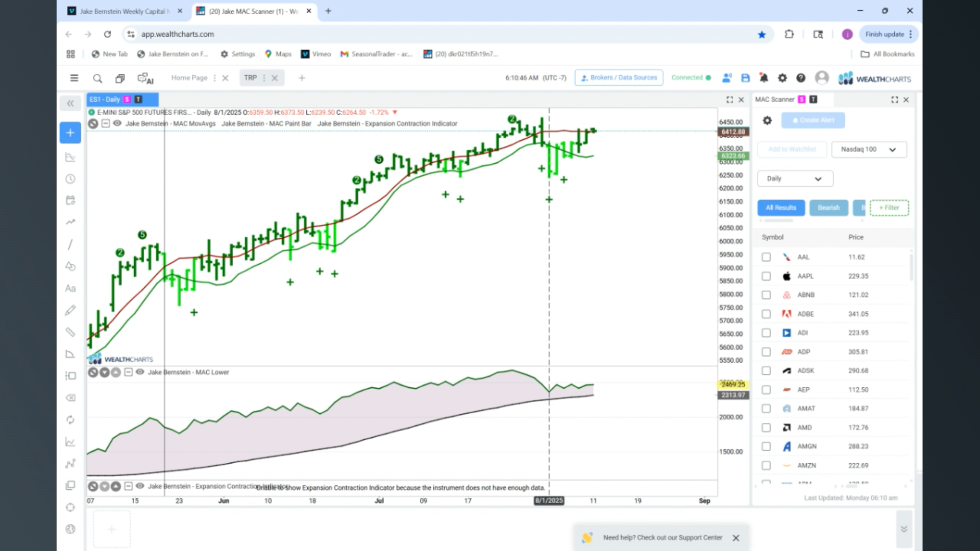Click the + Filter button
Image resolution: width=980 pixels, height=551 pixels.
coord(889,208)
